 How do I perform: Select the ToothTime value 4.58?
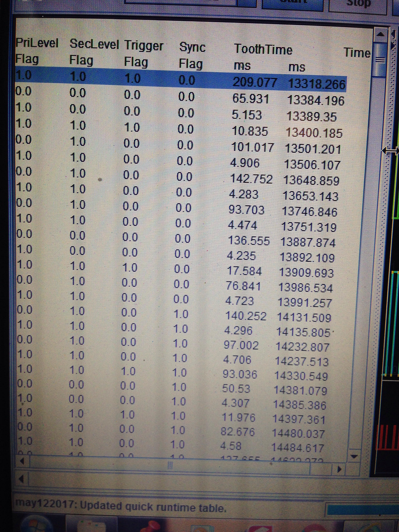231,446
